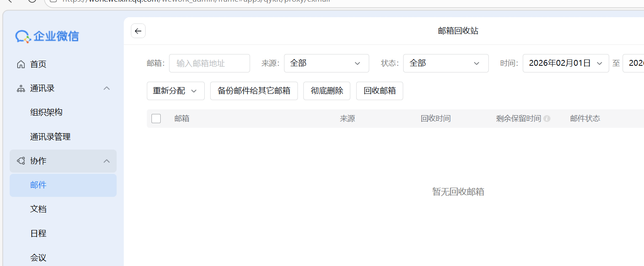This screenshot has width=644, height=266.
Task: Select the home icon next to 首页
Action: pyautogui.click(x=21, y=64)
